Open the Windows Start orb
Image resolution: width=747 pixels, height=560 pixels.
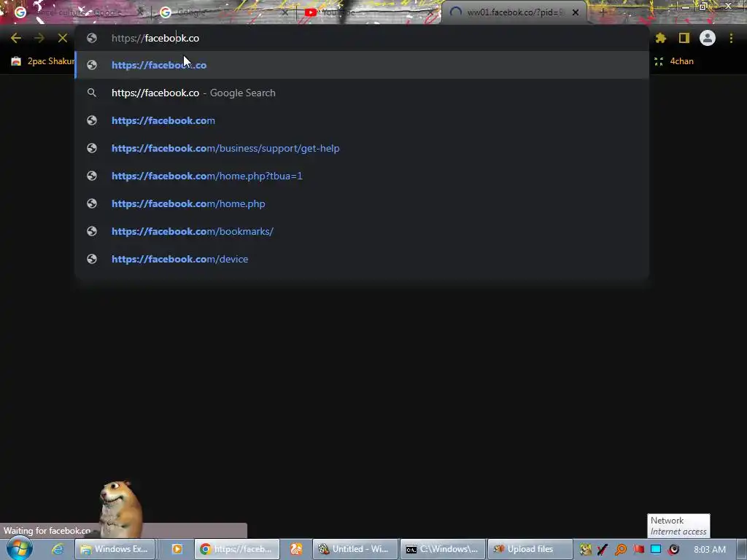coord(20,548)
